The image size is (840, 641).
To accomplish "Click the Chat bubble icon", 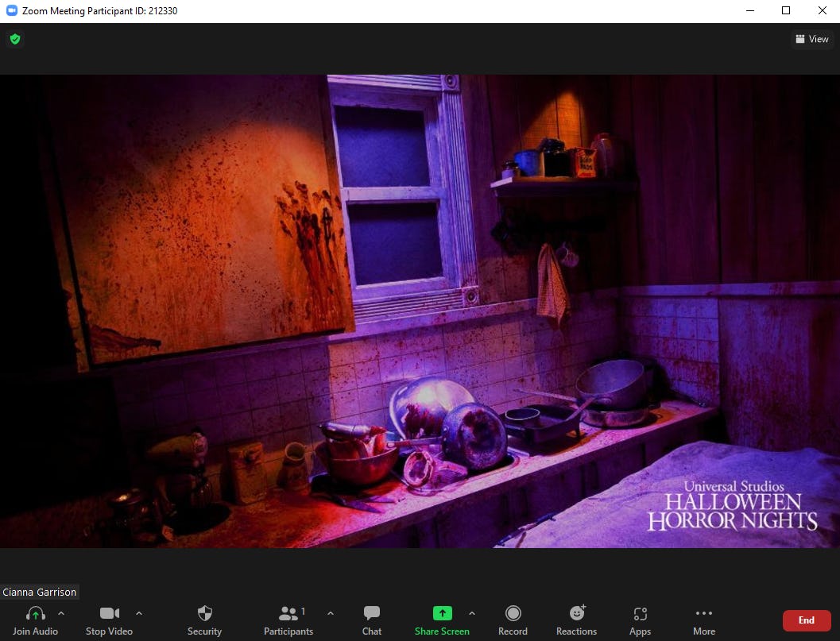I will coord(371,613).
